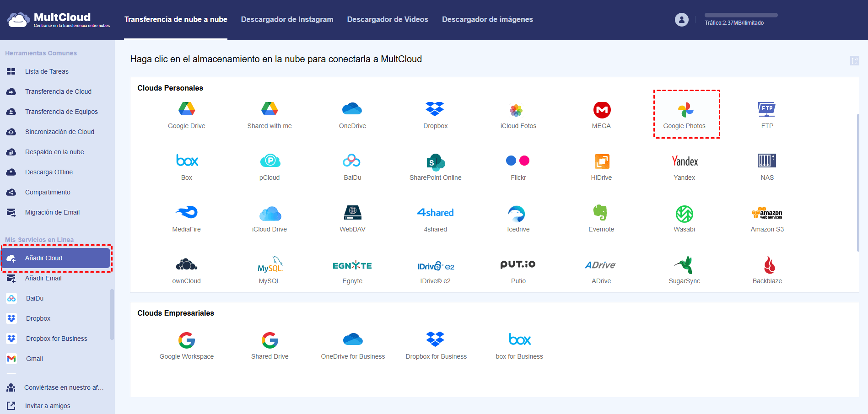Open iCloud Fotos connection
The image size is (868, 414).
pyautogui.click(x=518, y=115)
